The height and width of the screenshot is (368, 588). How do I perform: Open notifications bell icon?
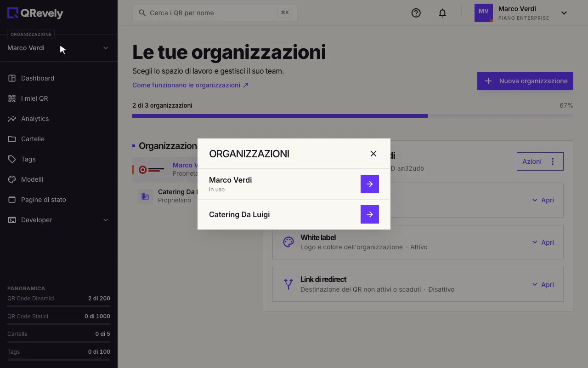click(x=442, y=13)
